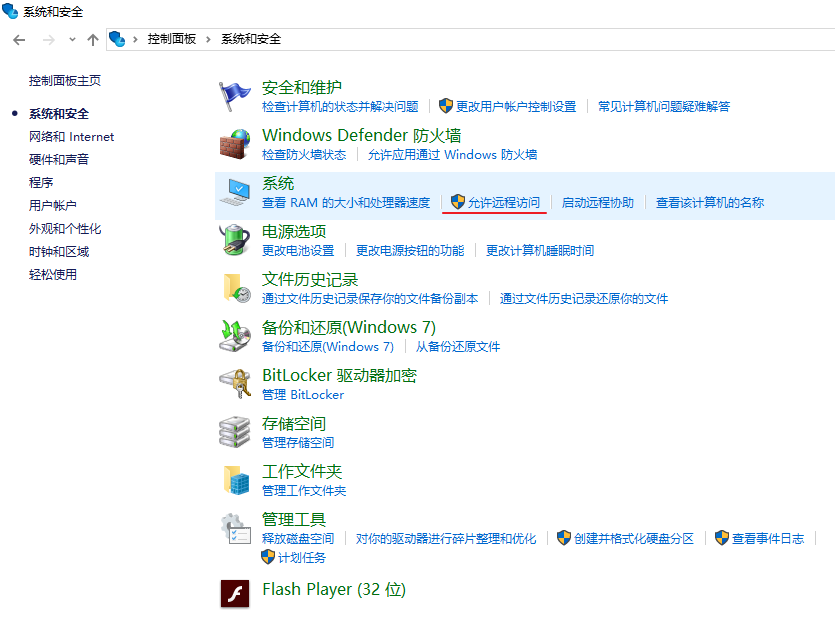This screenshot has width=835, height=627.
Task: Expand the chevron before 控制面板 in address bar
Action: pyautogui.click(x=135, y=39)
